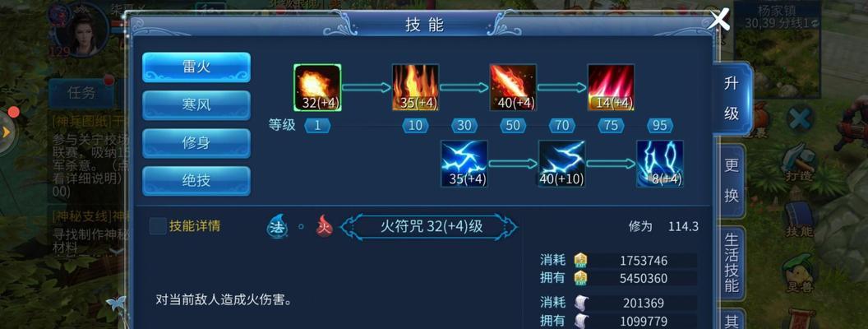
Task: Select the lightning skill icon 35(+4)
Action: tap(464, 164)
